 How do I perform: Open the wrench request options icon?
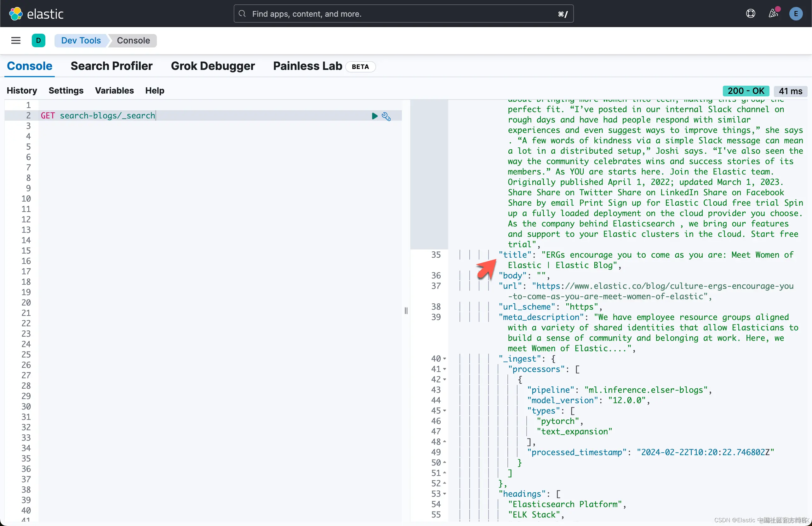(x=386, y=116)
